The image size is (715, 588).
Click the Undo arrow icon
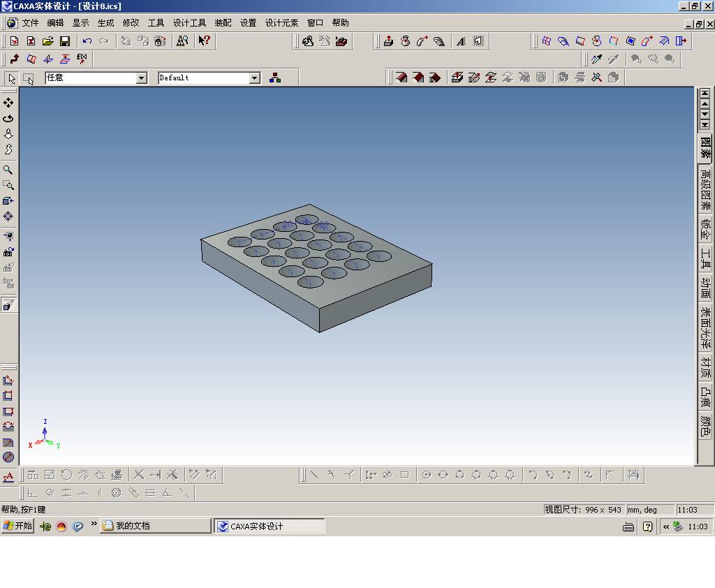pos(87,41)
